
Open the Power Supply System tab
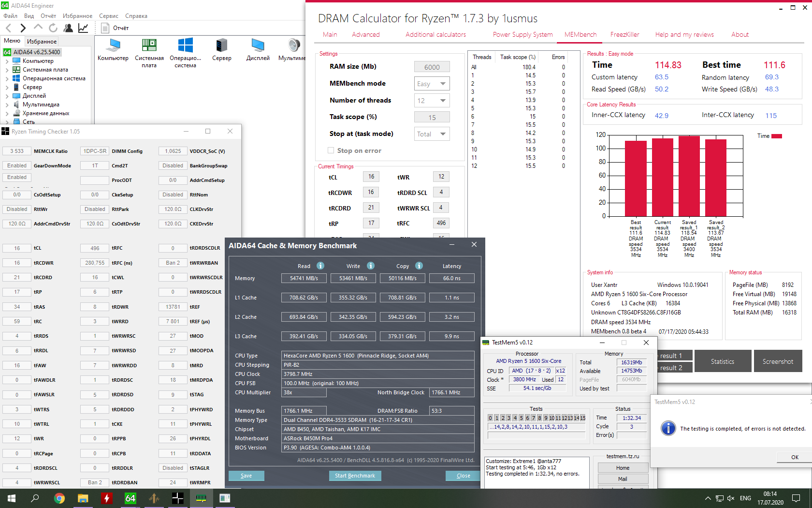(523, 34)
